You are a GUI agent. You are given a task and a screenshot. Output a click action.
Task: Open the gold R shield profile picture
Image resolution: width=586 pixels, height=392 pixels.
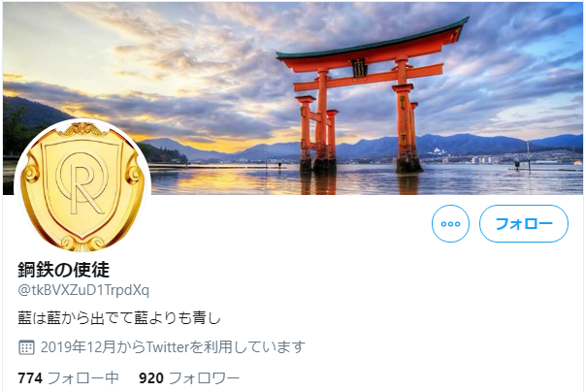pos(82,187)
